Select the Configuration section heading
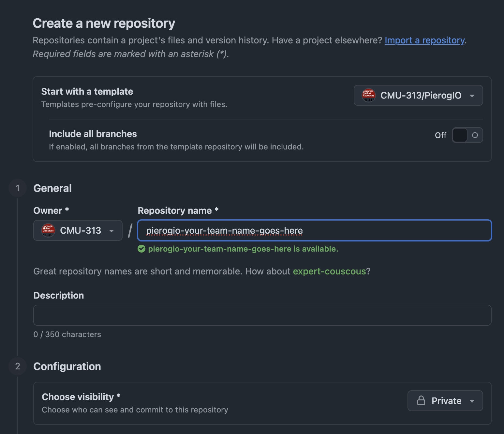Viewport: 504px width, 434px height. click(x=67, y=366)
